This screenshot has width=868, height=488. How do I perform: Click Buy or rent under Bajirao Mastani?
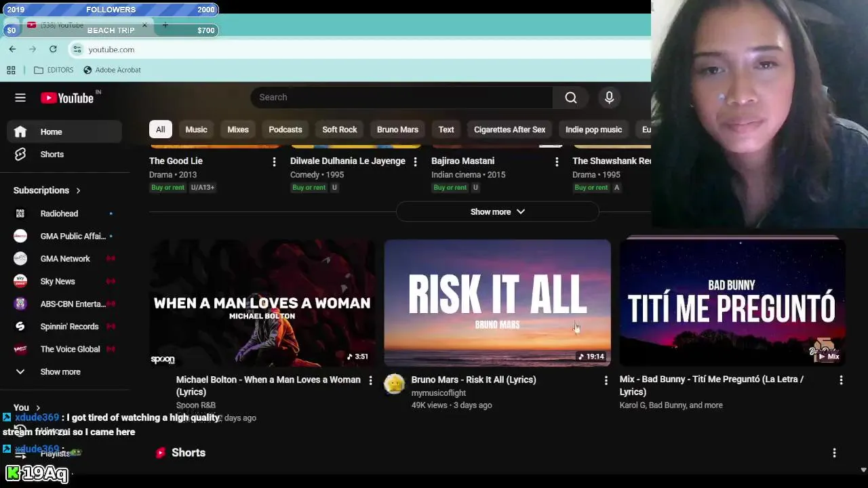coord(450,188)
